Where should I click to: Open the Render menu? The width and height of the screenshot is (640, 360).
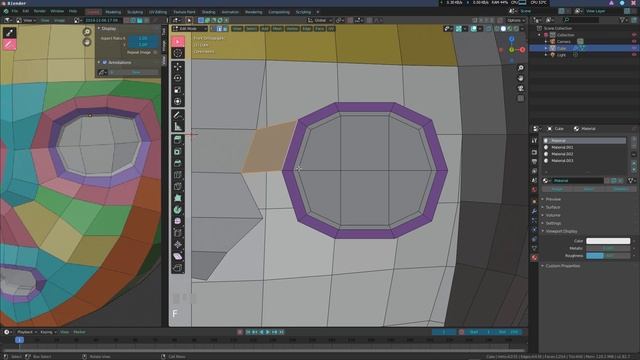click(40, 11)
